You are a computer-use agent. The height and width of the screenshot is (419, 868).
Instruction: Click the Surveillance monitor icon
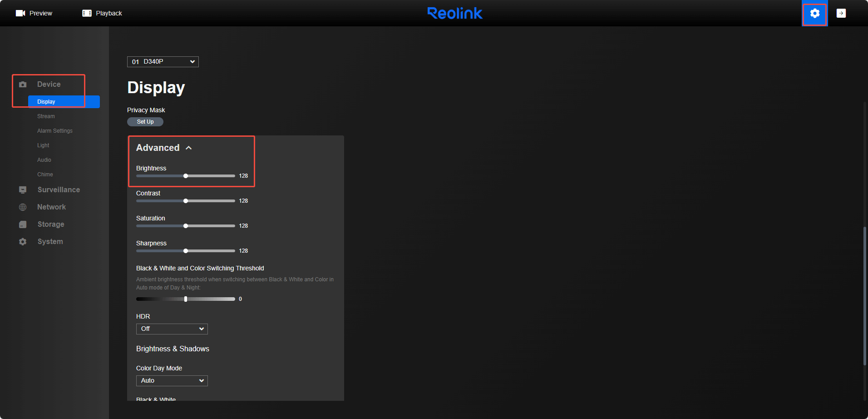click(x=23, y=190)
